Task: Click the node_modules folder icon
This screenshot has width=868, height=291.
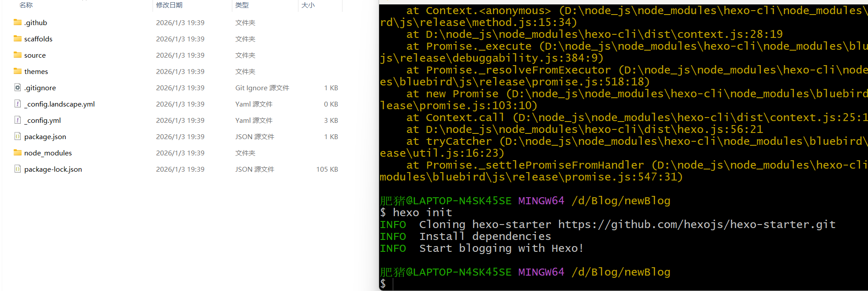Action: tap(18, 153)
